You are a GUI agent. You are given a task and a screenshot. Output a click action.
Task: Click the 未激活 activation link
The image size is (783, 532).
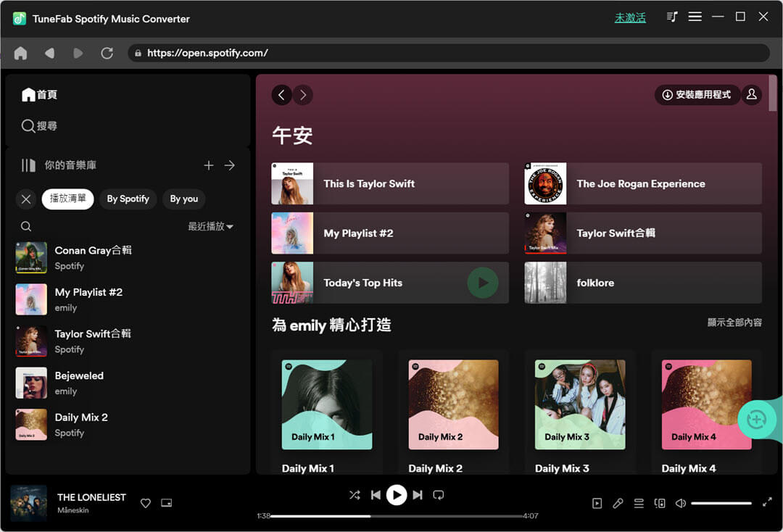pos(630,18)
